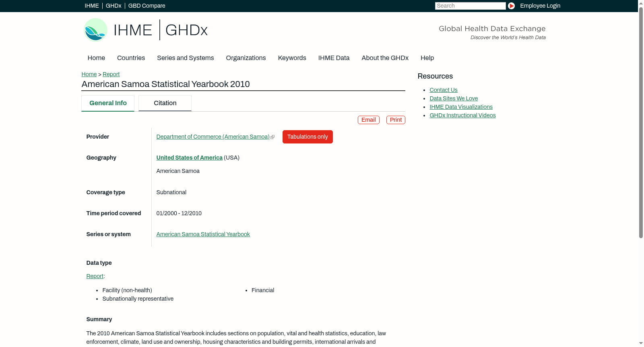Select the time period '01/2000 - 12/2010' text
The image size is (644, 347).
click(x=179, y=213)
